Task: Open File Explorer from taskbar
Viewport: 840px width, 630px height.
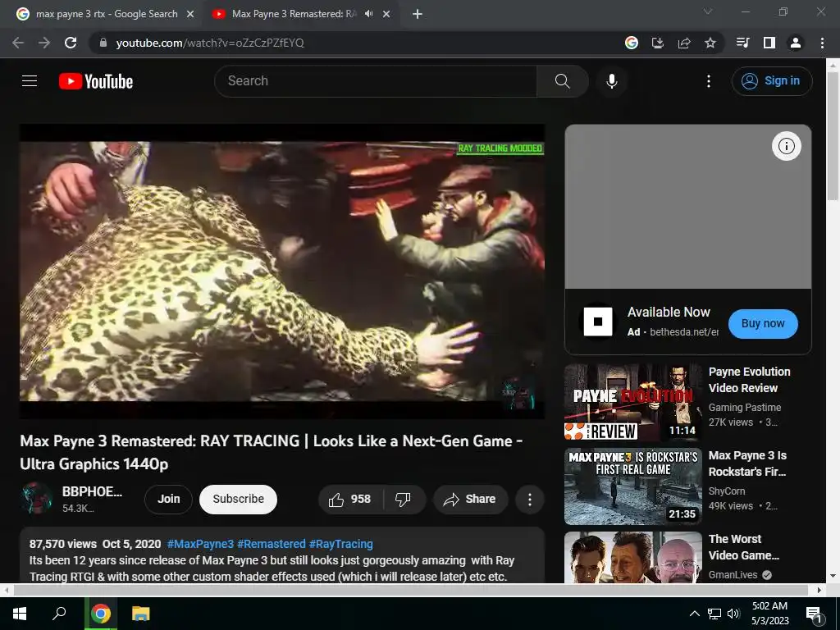Action: 141,614
